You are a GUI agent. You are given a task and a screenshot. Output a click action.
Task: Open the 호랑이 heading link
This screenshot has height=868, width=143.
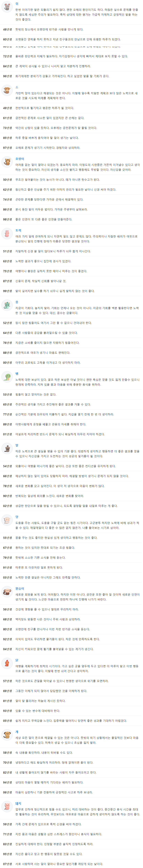(20, 159)
